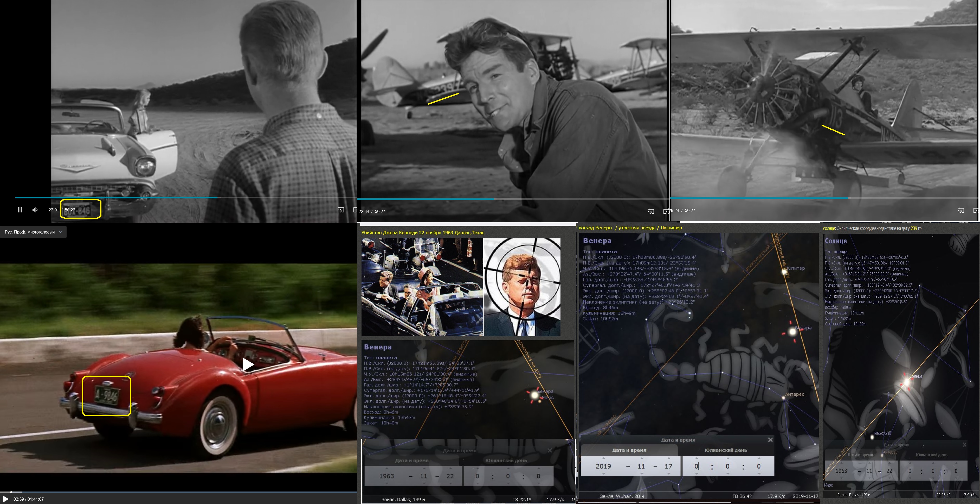Rewind 10 seconds in the video at 27:01
980x504 pixels.
341,210
